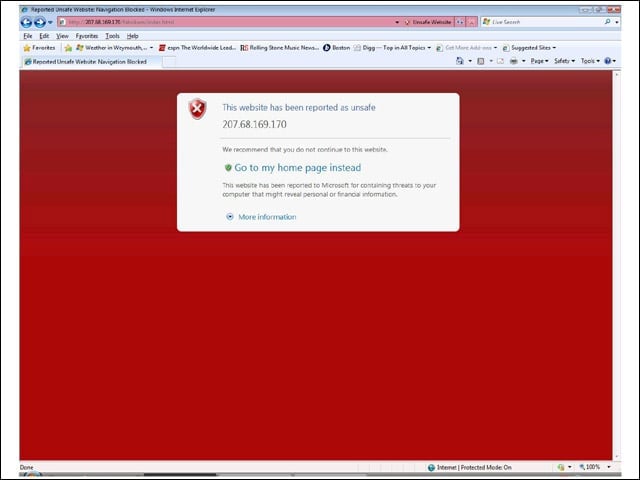Open the View menu

62,36
